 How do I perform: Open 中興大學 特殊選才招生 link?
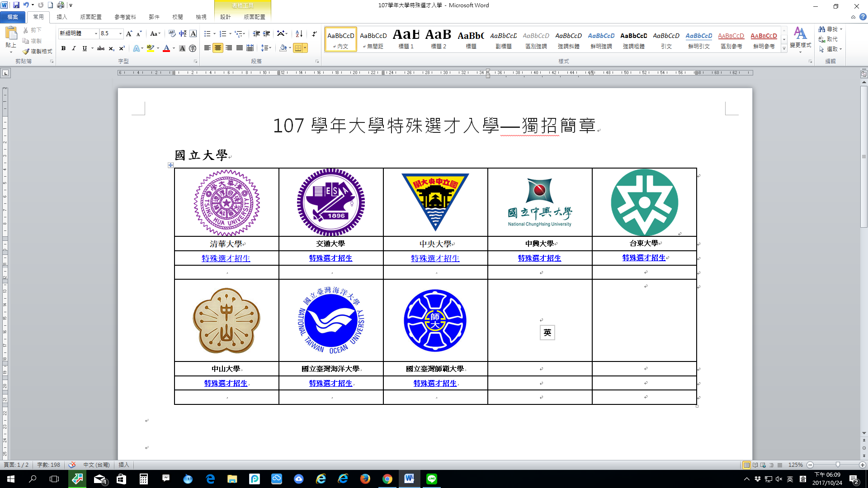click(x=539, y=258)
